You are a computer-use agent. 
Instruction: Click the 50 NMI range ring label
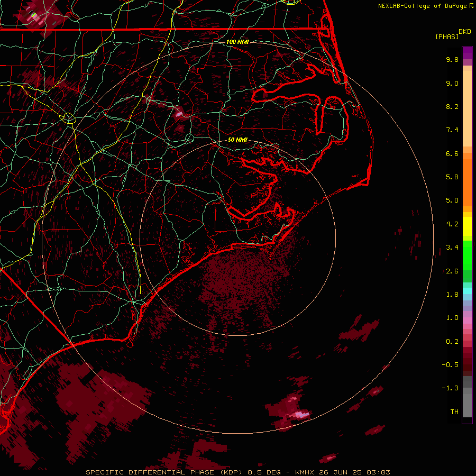coord(237,140)
